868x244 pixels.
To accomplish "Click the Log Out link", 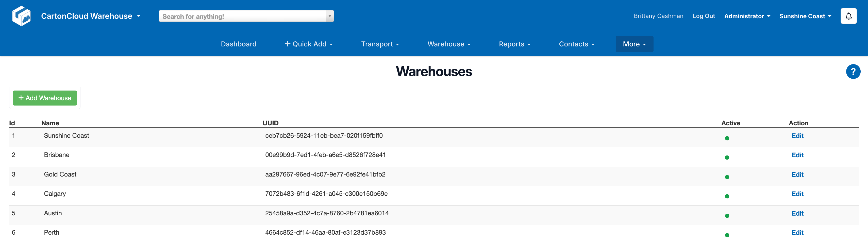I will (x=703, y=16).
